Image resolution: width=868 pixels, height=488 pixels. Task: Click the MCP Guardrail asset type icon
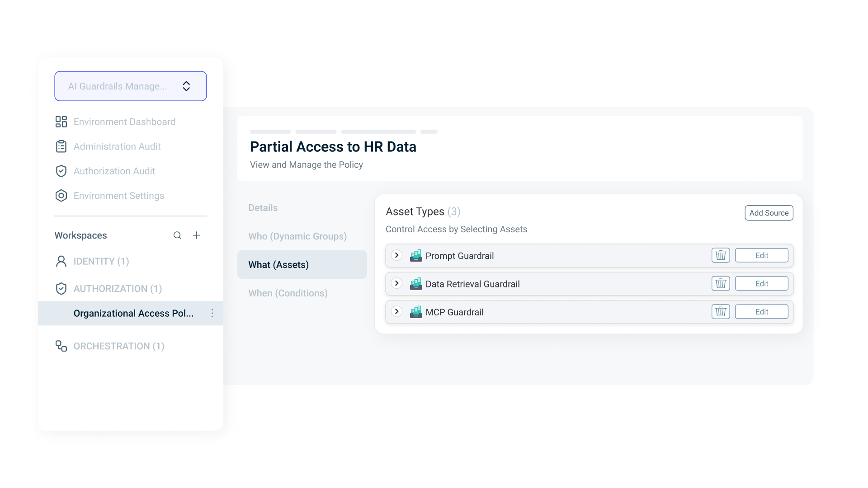(416, 312)
